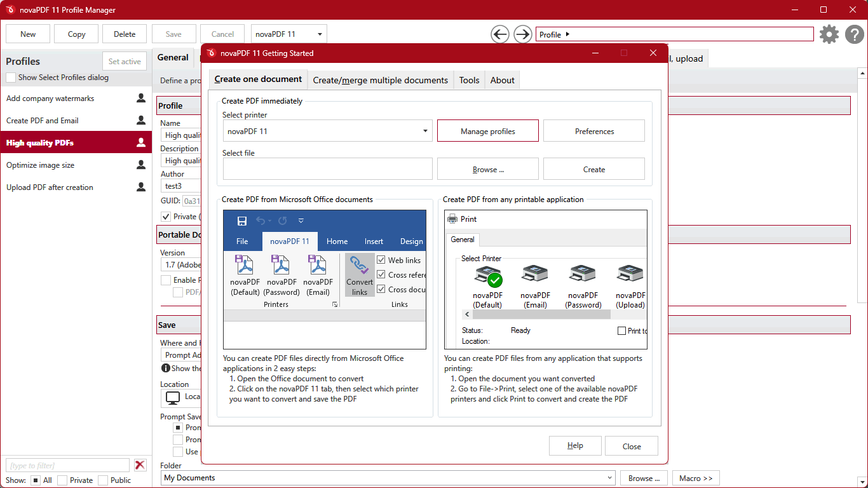
Task: Switch to Create one document tab
Action: tap(258, 79)
